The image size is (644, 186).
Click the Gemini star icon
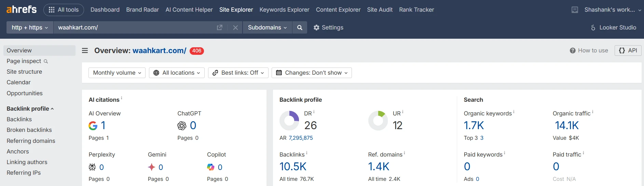point(151,167)
